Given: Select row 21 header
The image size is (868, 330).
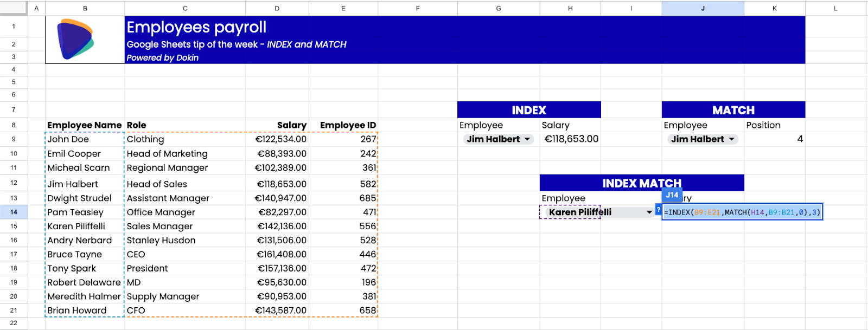Looking at the screenshot, I should [x=14, y=310].
